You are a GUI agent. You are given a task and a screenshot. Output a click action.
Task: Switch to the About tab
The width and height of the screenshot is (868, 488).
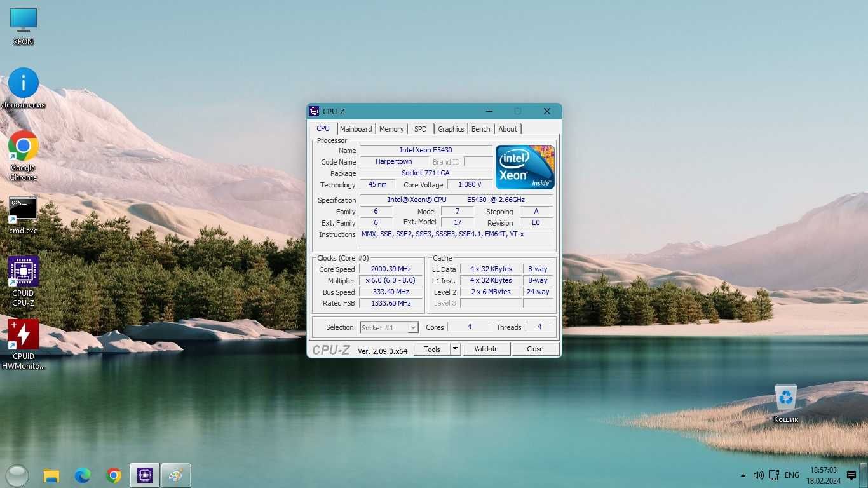508,129
